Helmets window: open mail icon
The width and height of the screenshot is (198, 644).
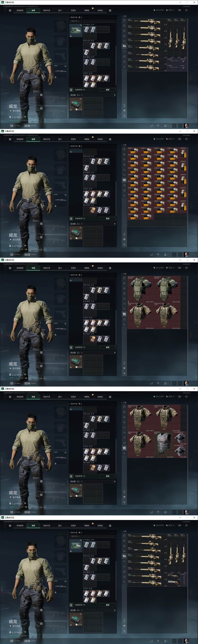pos(179,396)
